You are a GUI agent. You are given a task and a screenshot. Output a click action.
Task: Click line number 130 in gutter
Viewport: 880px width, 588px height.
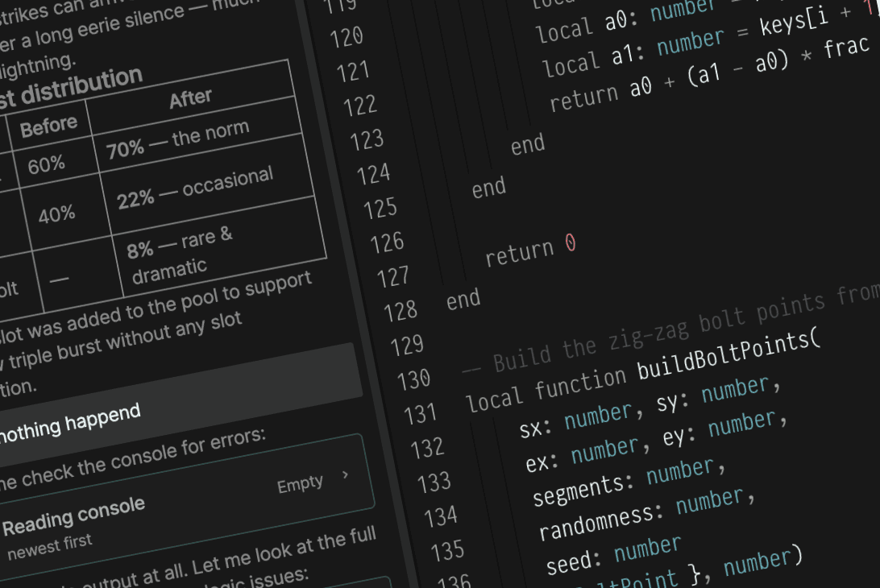413,380
